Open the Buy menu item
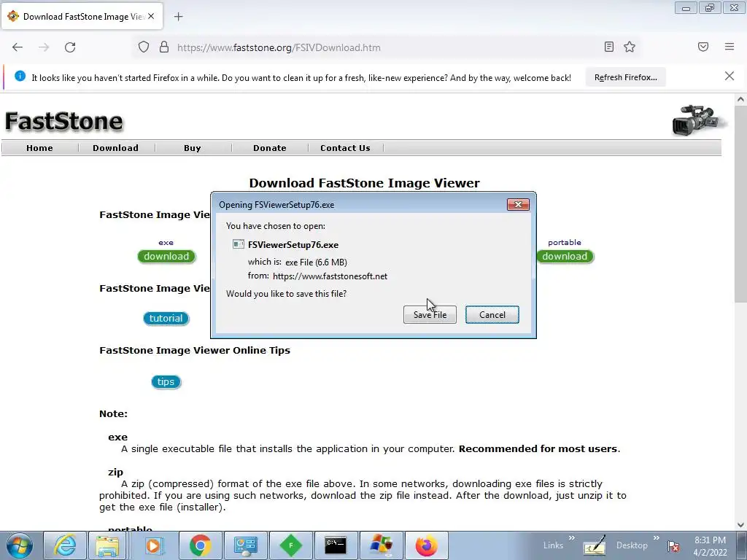The image size is (747, 560). click(x=193, y=148)
